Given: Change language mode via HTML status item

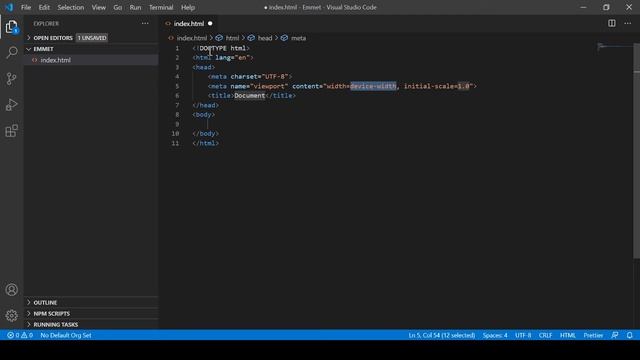Looking at the screenshot, I should click(x=567, y=335).
